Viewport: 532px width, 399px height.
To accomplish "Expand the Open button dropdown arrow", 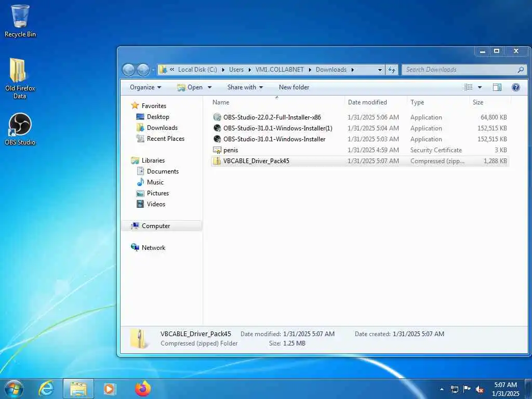I will point(210,87).
